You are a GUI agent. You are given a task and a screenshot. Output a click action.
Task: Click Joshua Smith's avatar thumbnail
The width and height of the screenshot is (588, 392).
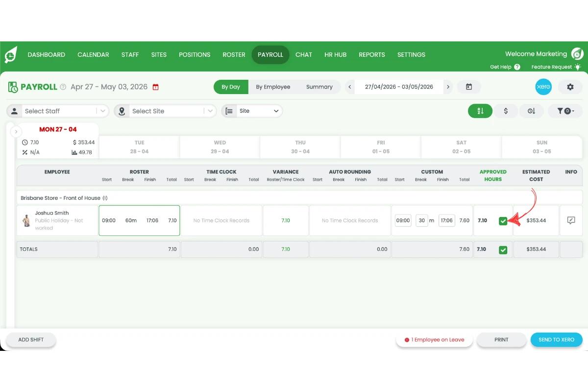tap(26, 220)
